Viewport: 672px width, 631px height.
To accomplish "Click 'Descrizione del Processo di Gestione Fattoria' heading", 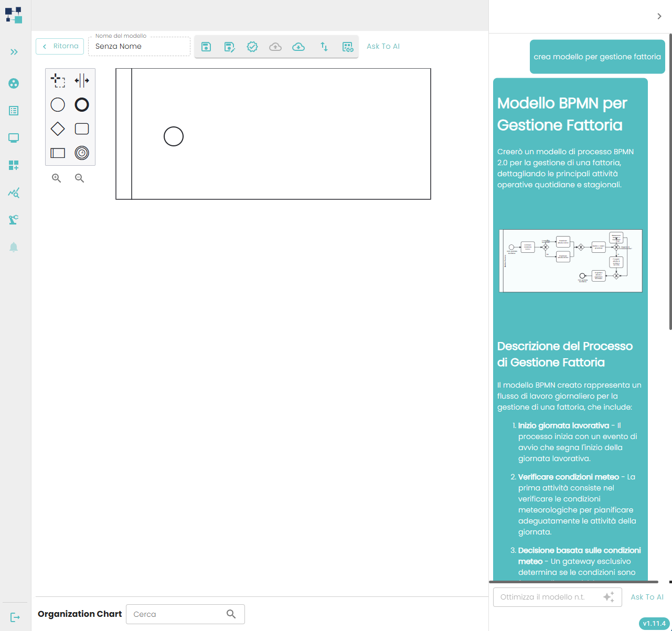I will click(565, 354).
